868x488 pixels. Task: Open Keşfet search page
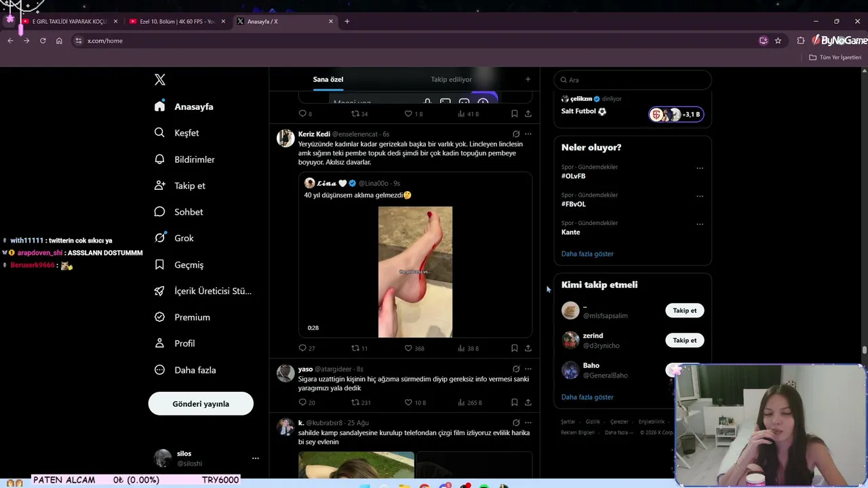click(x=176, y=133)
